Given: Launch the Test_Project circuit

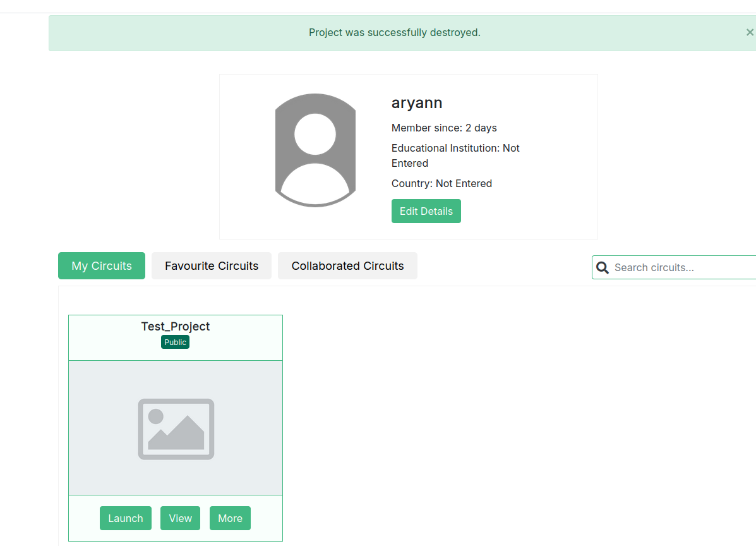Looking at the screenshot, I should pyautogui.click(x=125, y=518).
